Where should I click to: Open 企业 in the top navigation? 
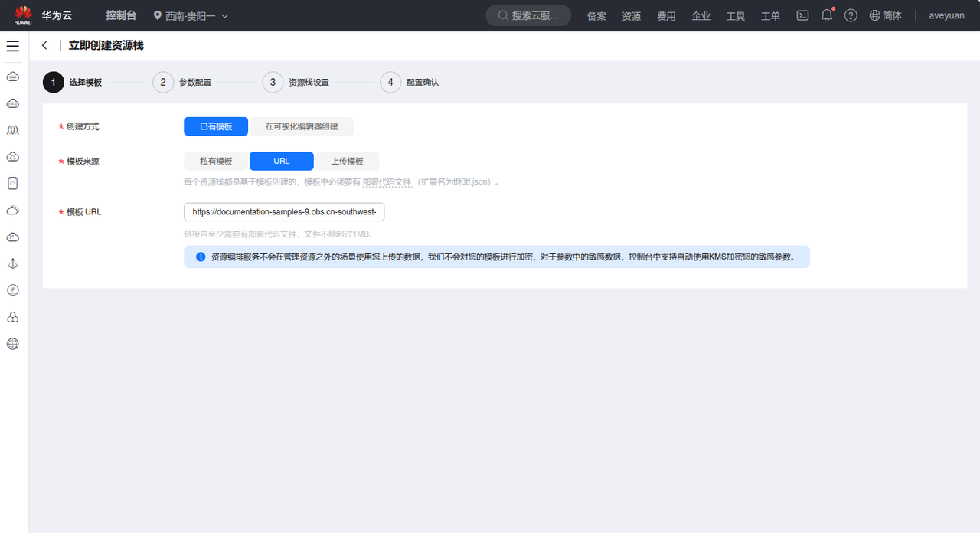(701, 16)
